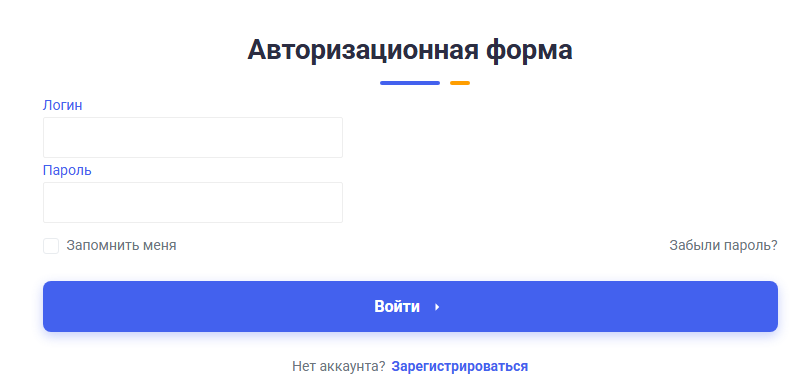Click the orange dash under the heading
Image resolution: width=808 pixels, height=389 pixels.
[460, 83]
